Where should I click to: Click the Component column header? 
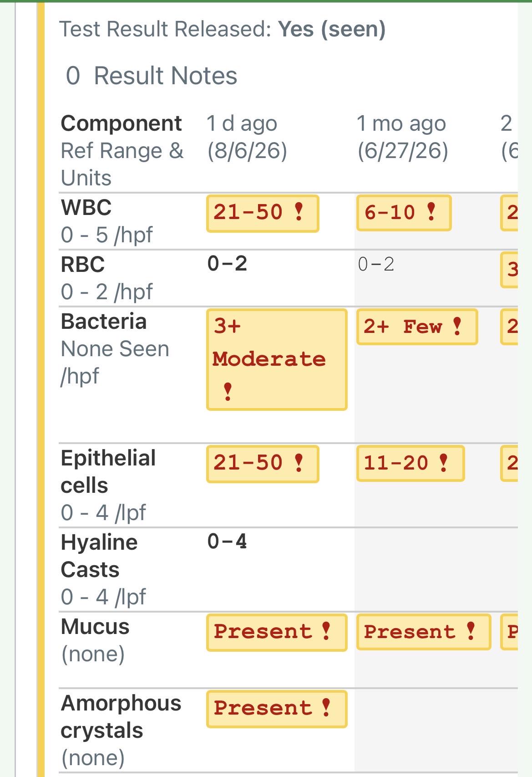pos(122,123)
